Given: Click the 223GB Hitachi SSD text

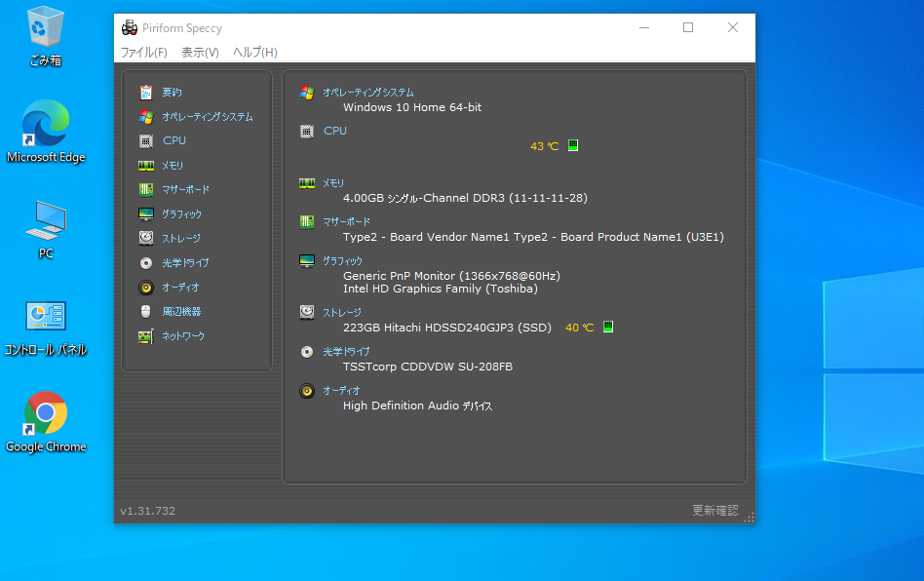Looking at the screenshot, I should click(447, 328).
